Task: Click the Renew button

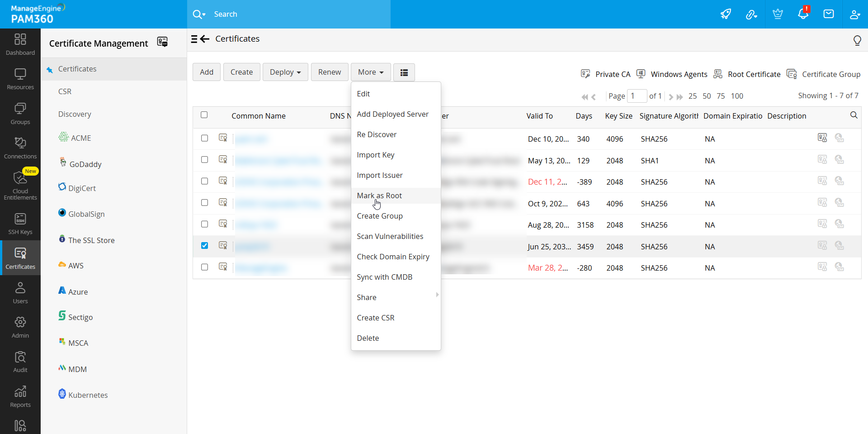Action: pyautogui.click(x=330, y=72)
